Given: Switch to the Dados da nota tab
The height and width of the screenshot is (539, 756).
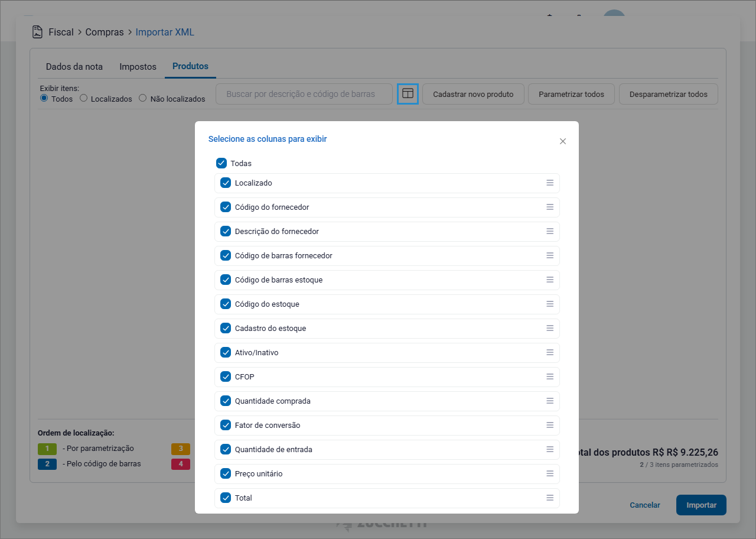Looking at the screenshot, I should (x=74, y=67).
